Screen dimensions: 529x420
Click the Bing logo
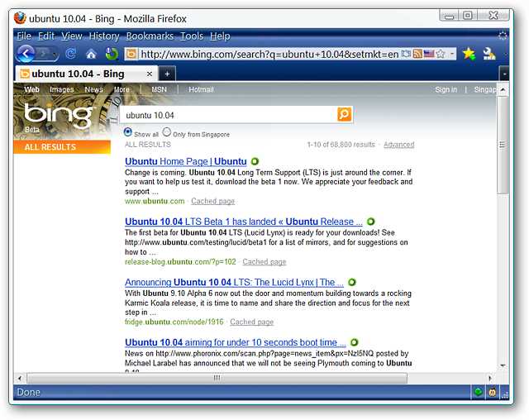point(58,116)
